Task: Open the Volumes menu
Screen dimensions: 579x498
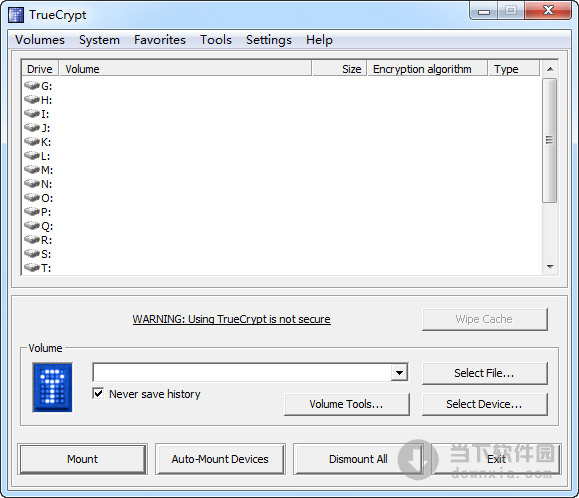Action: pyautogui.click(x=40, y=40)
